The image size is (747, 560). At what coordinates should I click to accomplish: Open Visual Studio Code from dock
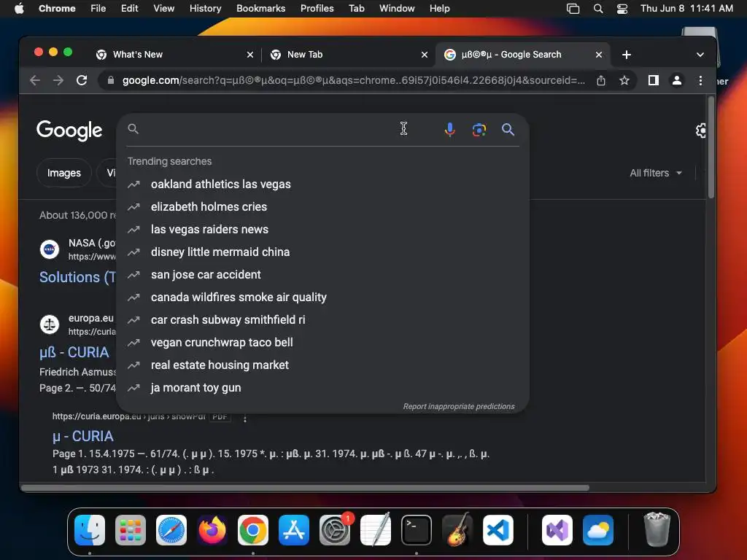click(498, 529)
